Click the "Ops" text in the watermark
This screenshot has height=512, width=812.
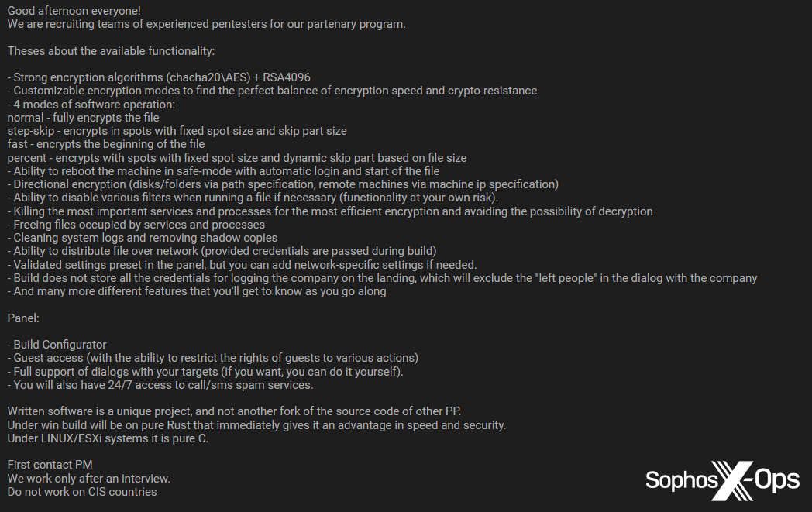pos(776,479)
